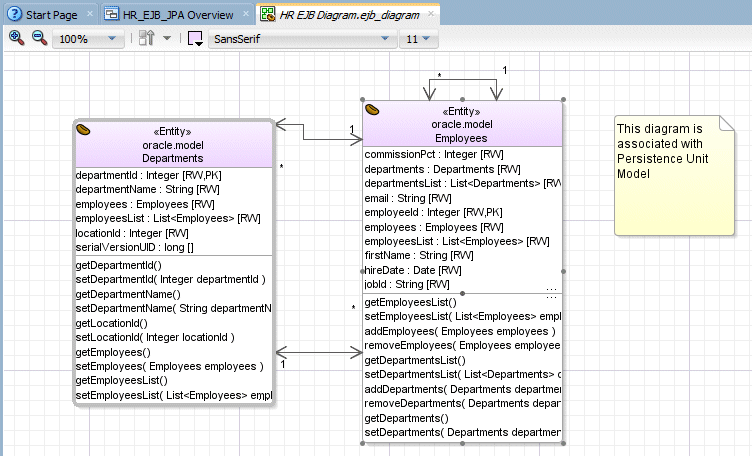This screenshot has width=752, height=456.
Task: Click the getLocationId() method
Action: click(x=111, y=323)
